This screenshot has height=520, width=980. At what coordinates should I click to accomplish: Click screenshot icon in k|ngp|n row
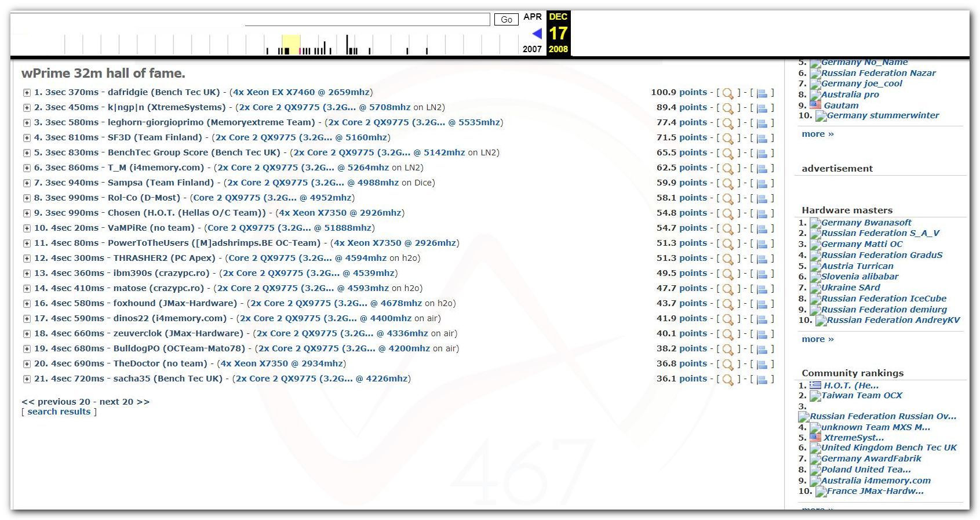click(762, 108)
